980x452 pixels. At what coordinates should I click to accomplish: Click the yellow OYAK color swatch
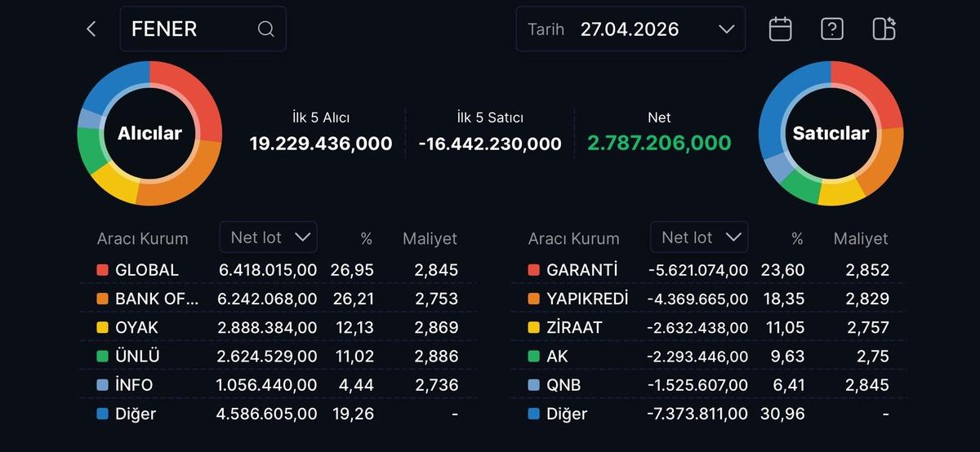pos(102,327)
